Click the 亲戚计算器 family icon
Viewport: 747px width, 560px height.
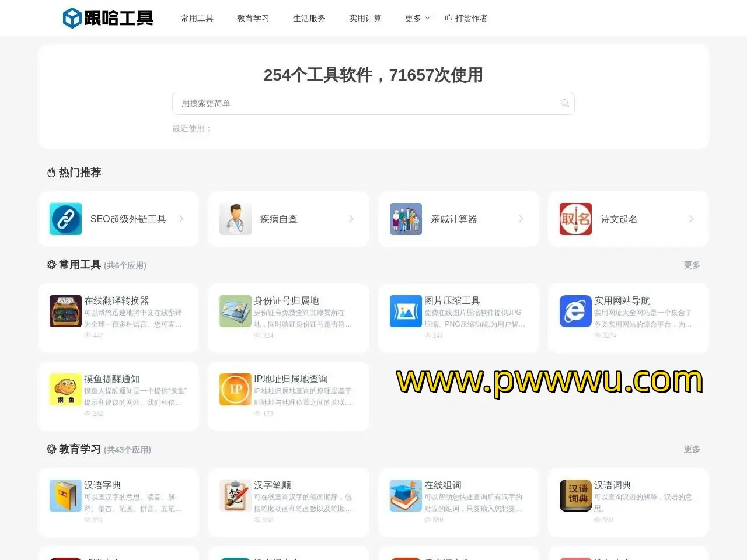point(406,219)
